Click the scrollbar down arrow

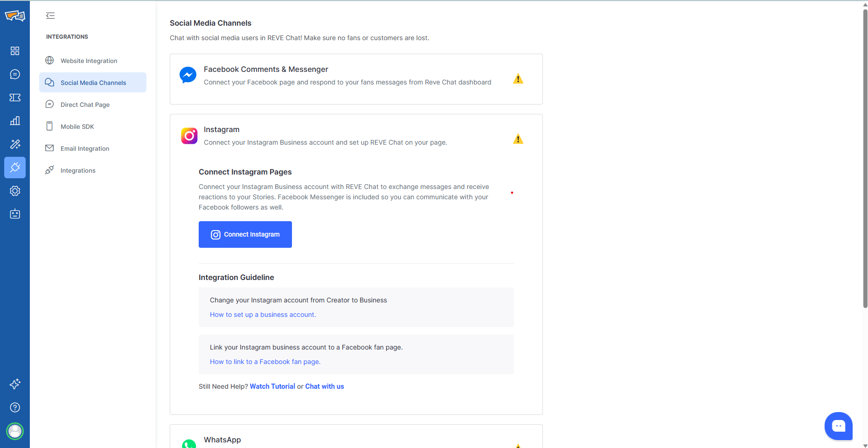[x=865, y=445]
